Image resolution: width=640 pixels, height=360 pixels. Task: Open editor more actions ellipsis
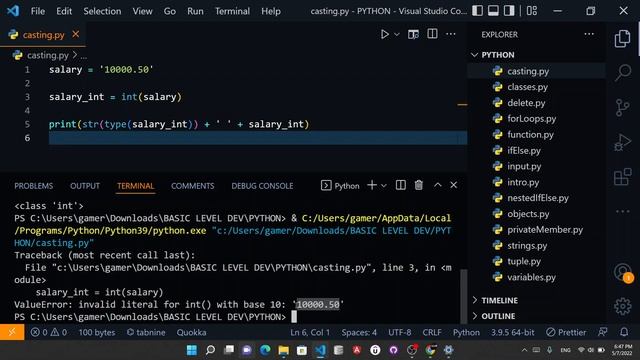coord(451,34)
